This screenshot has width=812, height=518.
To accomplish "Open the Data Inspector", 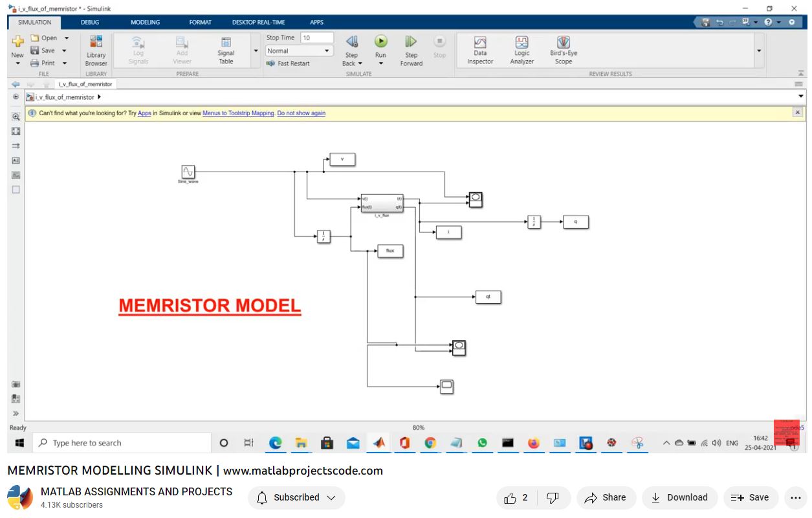I will click(x=480, y=50).
